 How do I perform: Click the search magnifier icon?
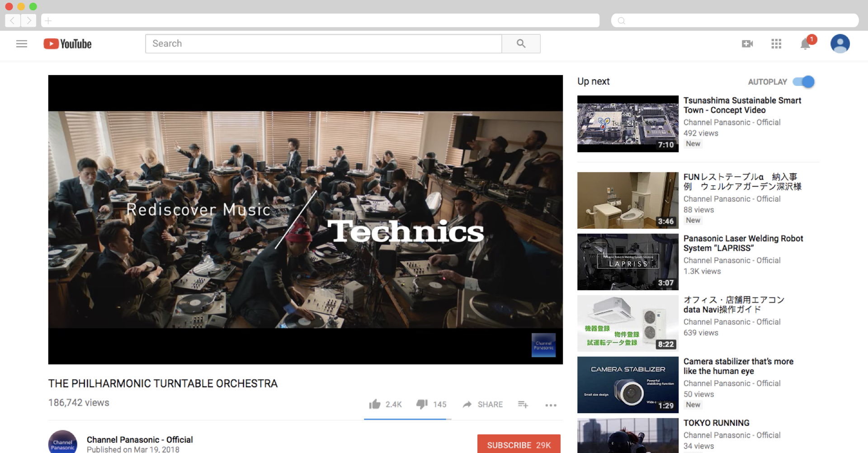coord(520,43)
